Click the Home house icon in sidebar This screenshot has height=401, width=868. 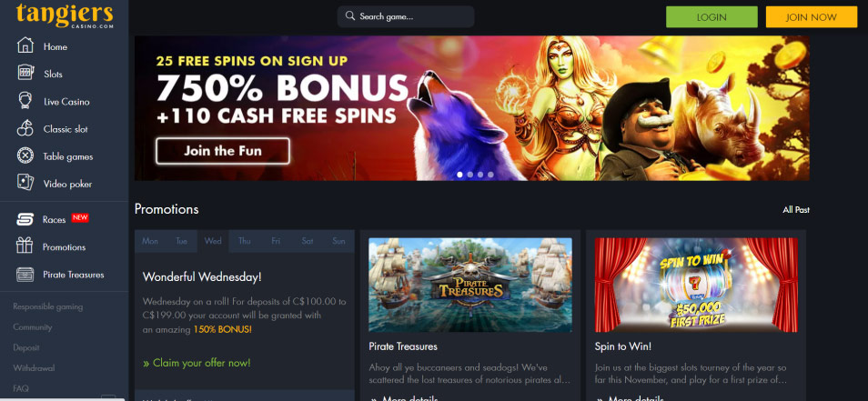(25, 45)
